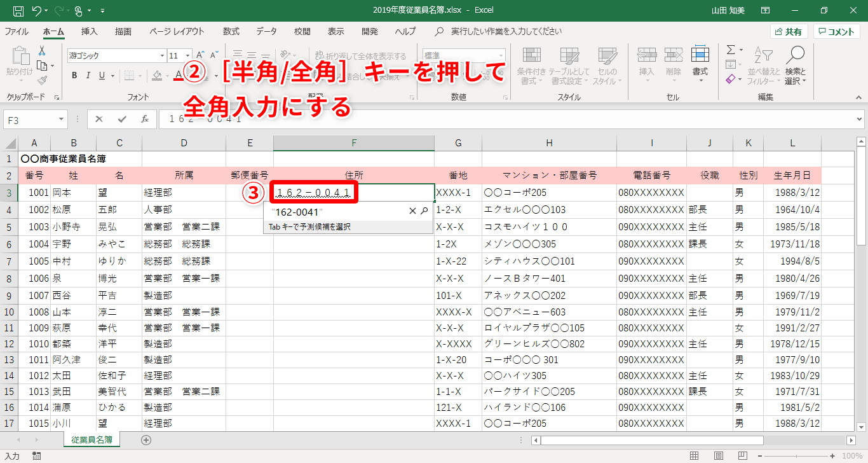Screen dimensions: 868x463
Task: Click the Fill down-arrow icon
Action: pos(731,64)
